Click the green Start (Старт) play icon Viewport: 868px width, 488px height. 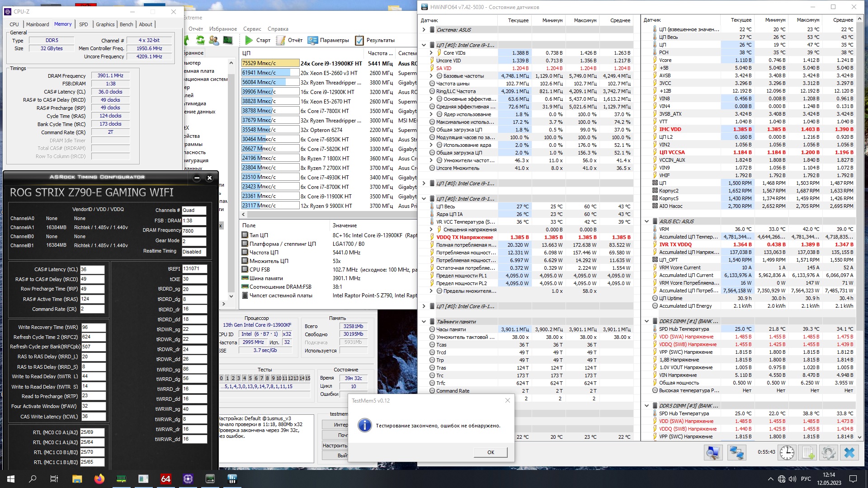point(249,40)
